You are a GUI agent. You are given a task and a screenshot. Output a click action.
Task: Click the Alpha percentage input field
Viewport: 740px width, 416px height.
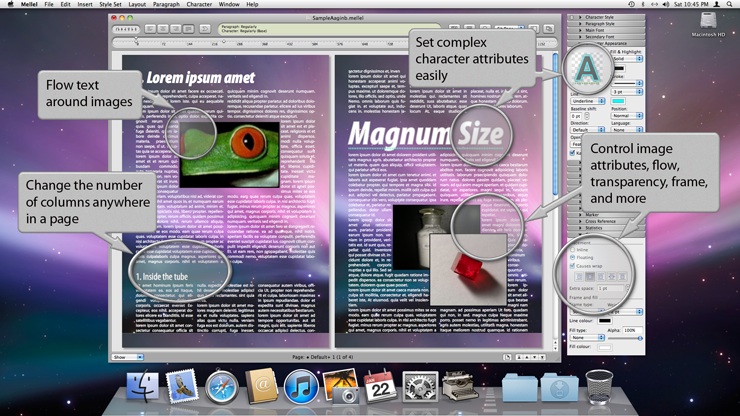tap(630, 329)
